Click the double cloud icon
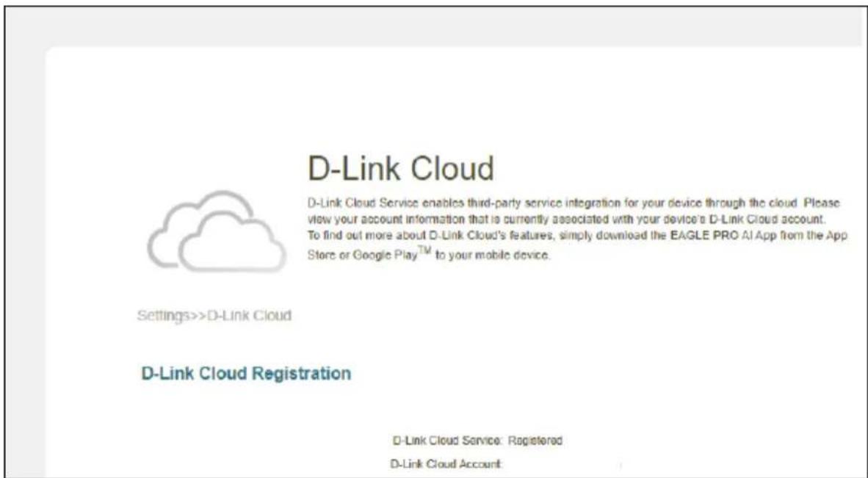 tap(216, 231)
